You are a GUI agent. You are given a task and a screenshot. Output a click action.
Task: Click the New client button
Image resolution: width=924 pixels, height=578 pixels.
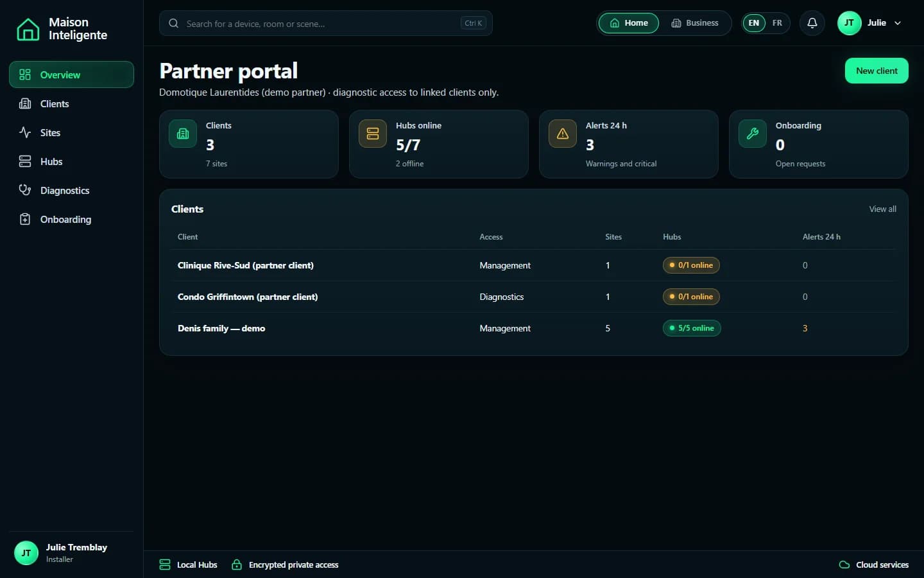pyautogui.click(x=877, y=71)
